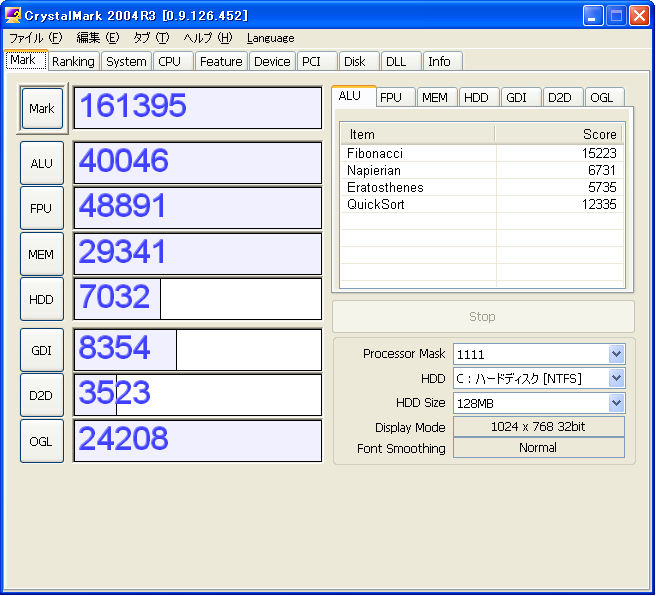Launch the MEM benchmark test
The height and width of the screenshot is (596, 656).
pos(42,254)
